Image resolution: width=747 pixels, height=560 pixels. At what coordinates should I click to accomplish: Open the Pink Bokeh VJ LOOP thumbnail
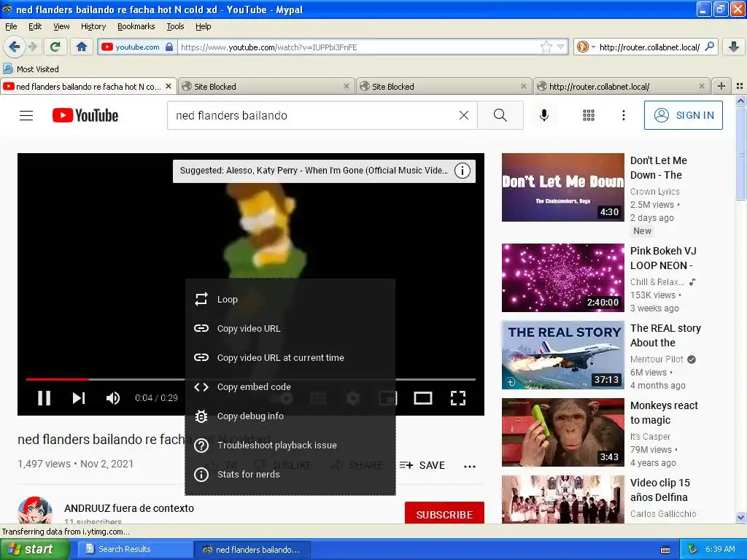tap(562, 278)
